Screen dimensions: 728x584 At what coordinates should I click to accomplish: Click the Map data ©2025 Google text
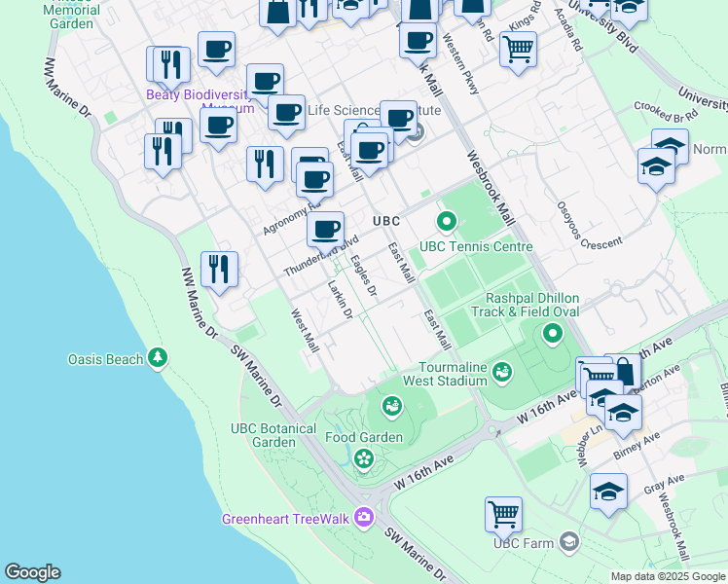(x=669, y=576)
